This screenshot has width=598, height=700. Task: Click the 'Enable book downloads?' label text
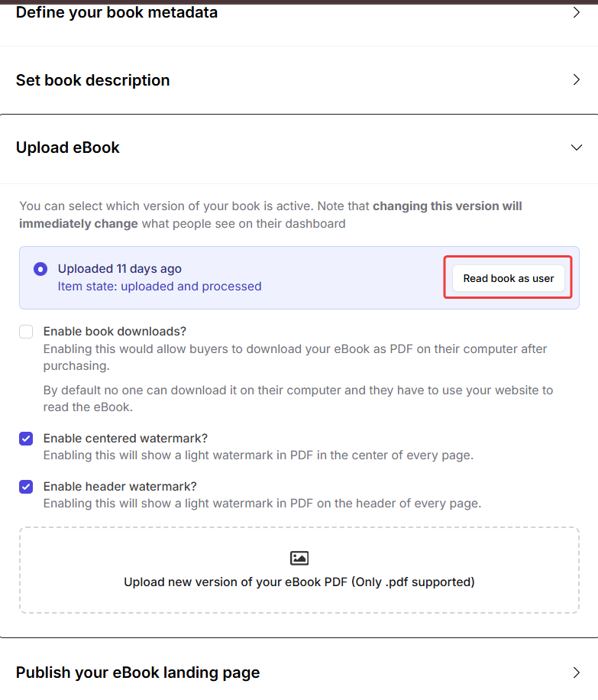[115, 331]
